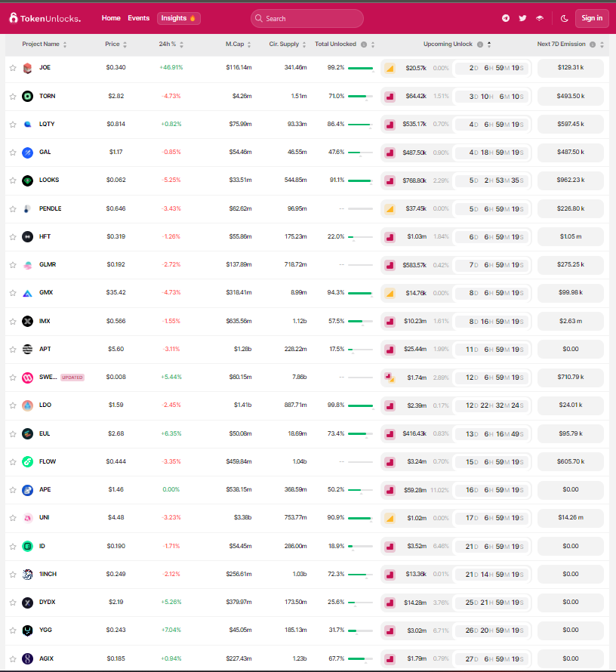
Task: Open the Events menu item
Action: (138, 18)
